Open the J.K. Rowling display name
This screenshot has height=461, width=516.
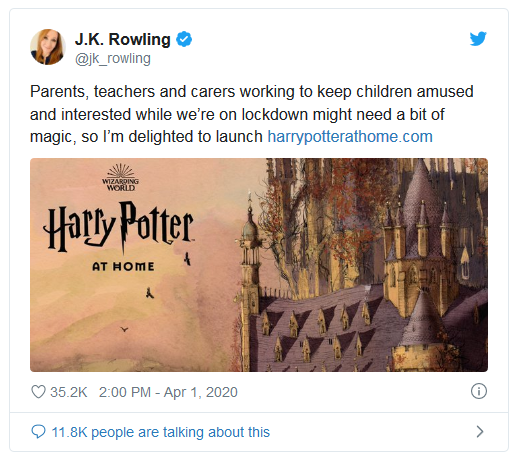[x=123, y=39]
